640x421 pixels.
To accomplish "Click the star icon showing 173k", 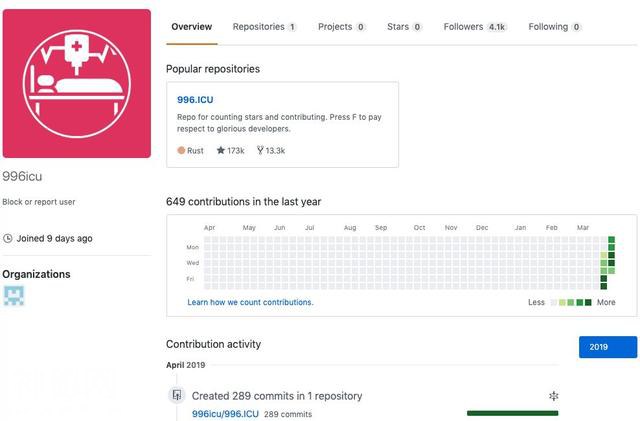I will [221, 150].
